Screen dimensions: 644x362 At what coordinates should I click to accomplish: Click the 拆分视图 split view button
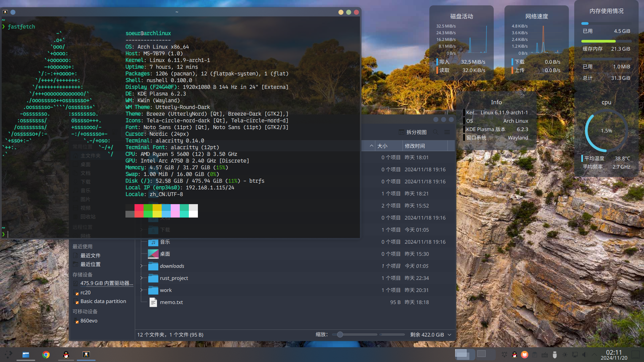(413, 132)
